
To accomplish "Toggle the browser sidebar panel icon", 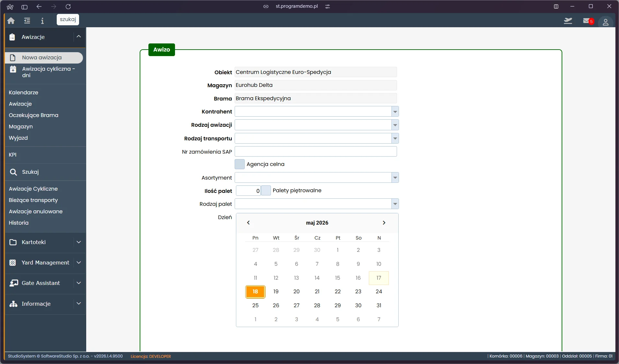I will pyautogui.click(x=24, y=7).
